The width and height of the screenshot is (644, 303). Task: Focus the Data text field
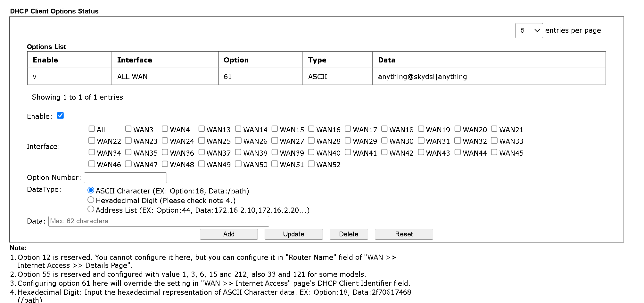pos(159,221)
